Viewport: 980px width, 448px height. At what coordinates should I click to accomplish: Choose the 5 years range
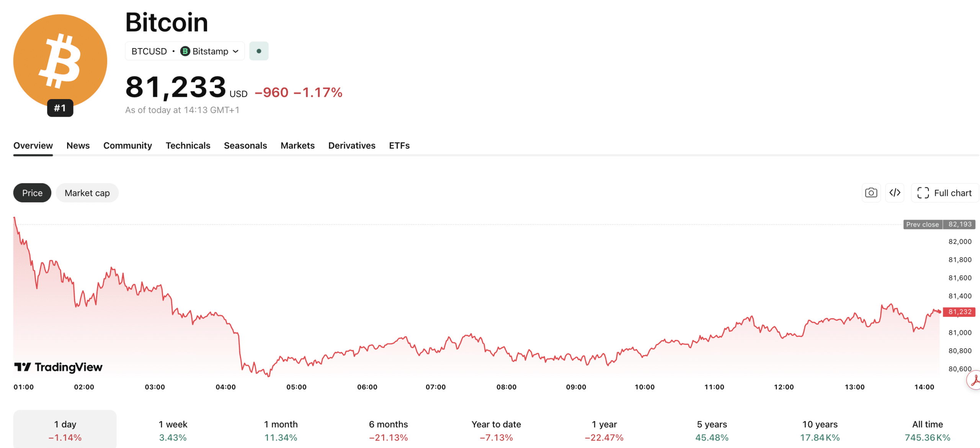pyautogui.click(x=712, y=430)
